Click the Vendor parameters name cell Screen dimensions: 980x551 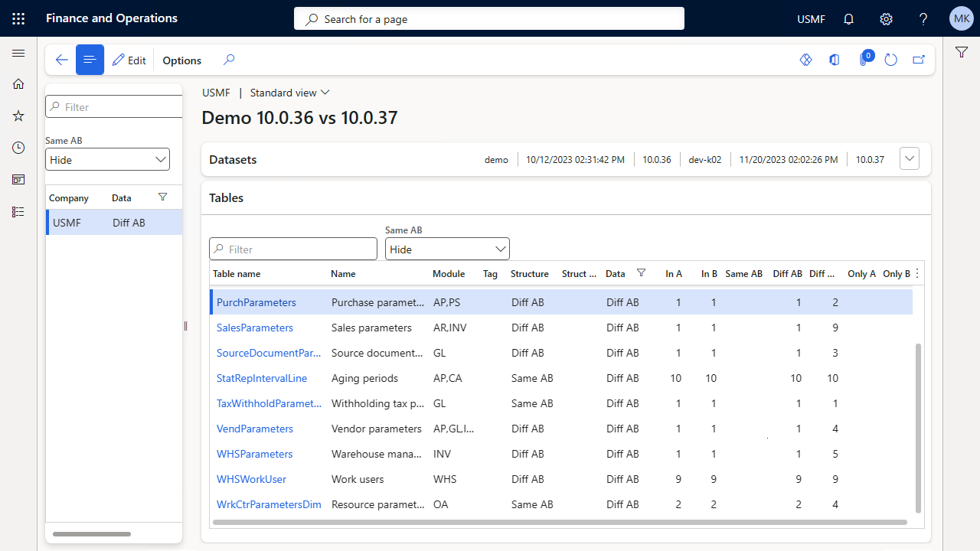[377, 429]
